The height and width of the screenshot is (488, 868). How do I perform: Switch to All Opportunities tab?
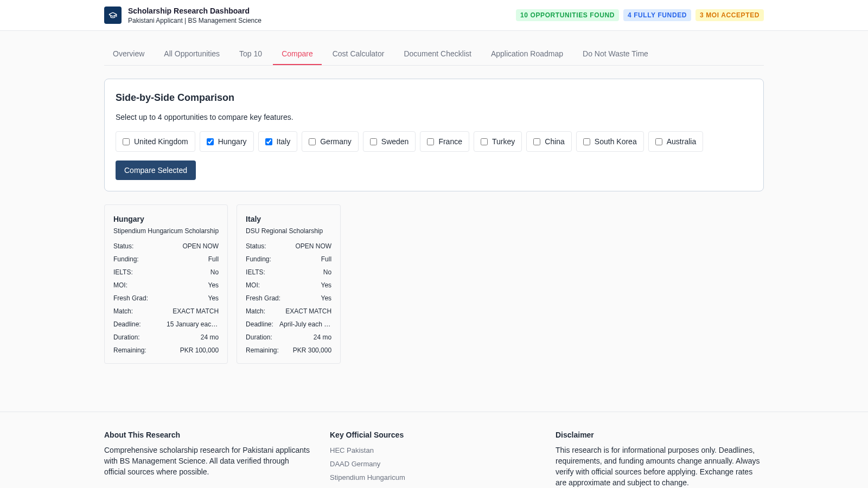click(x=192, y=54)
